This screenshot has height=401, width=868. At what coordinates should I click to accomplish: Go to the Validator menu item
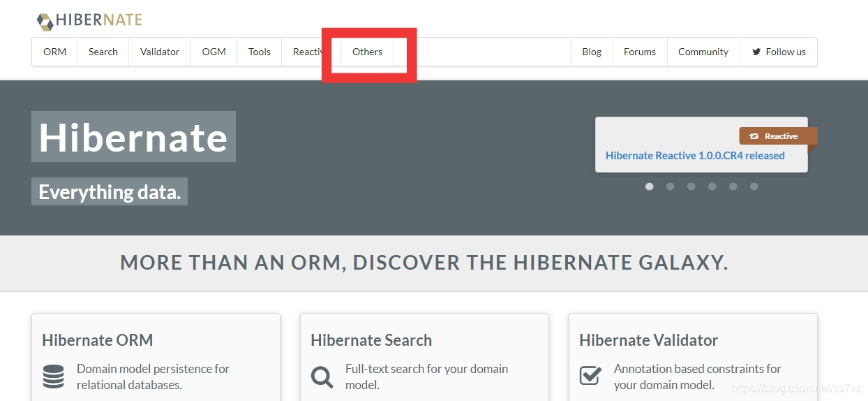pos(160,52)
